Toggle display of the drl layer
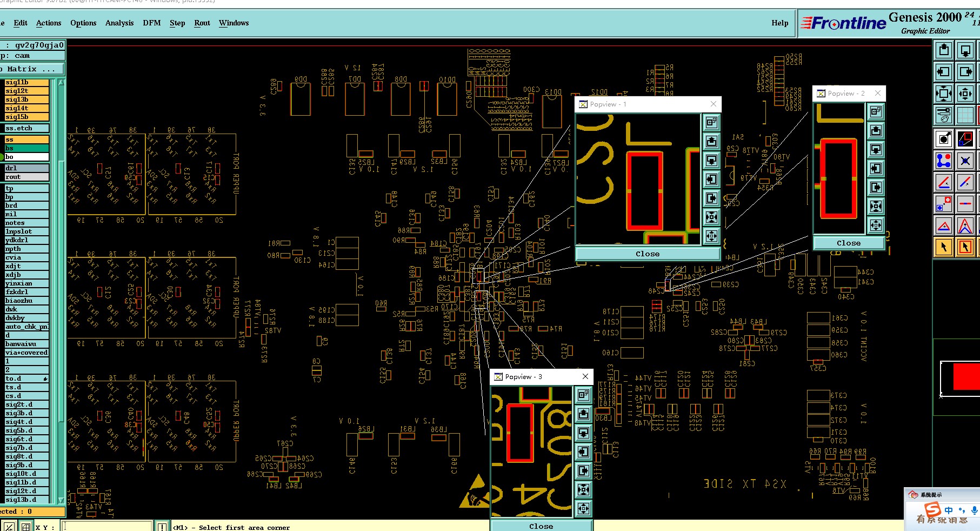980x531 pixels. coord(27,168)
